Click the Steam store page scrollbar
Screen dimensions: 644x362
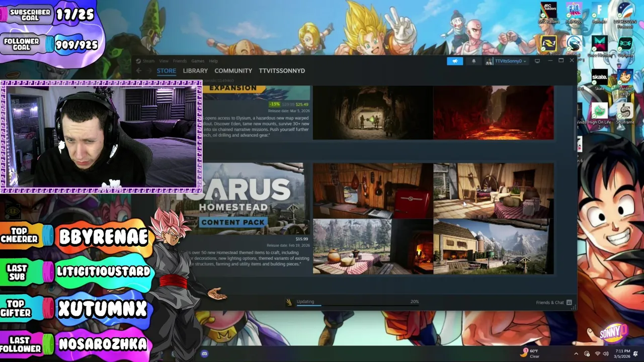click(575, 133)
